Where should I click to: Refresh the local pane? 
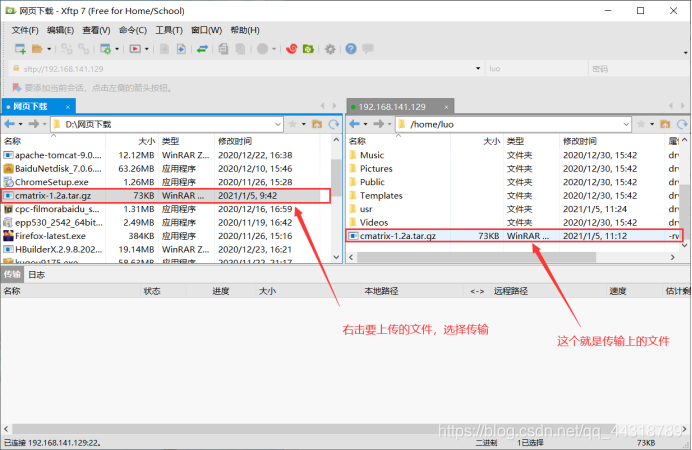[334, 124]
